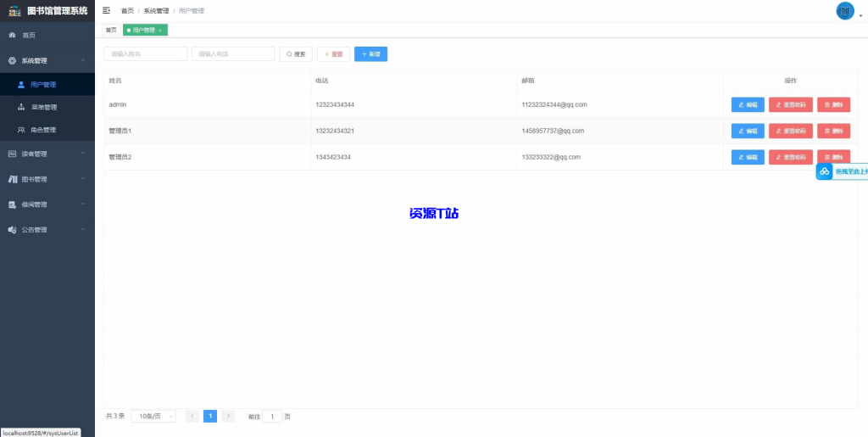Click the user avatar at top right
Viewport: 868px width, 437px height.
[x=845, y=11]
